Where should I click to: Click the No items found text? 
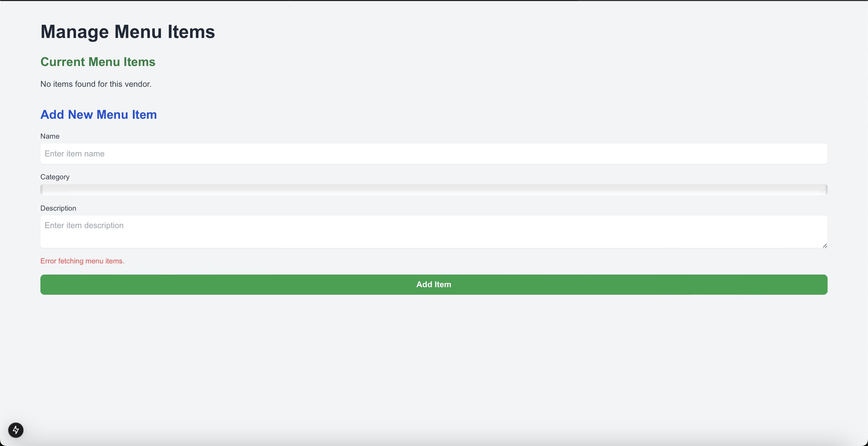[96, 84]
